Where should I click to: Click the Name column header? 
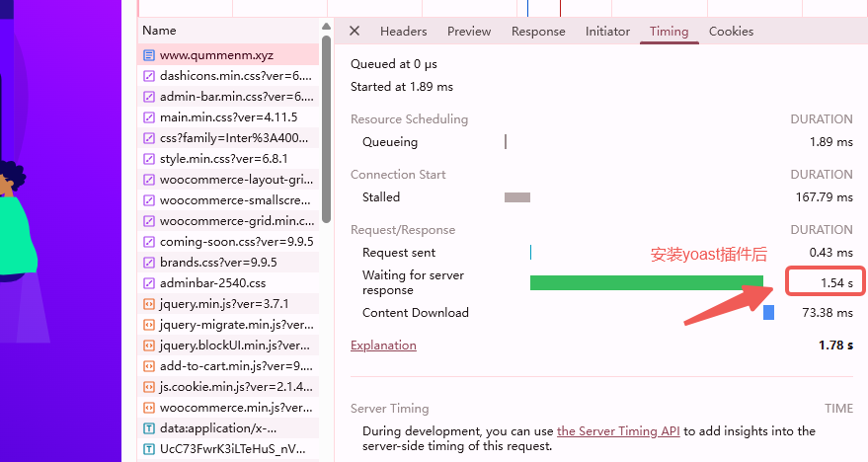click(x=159, y=31)
